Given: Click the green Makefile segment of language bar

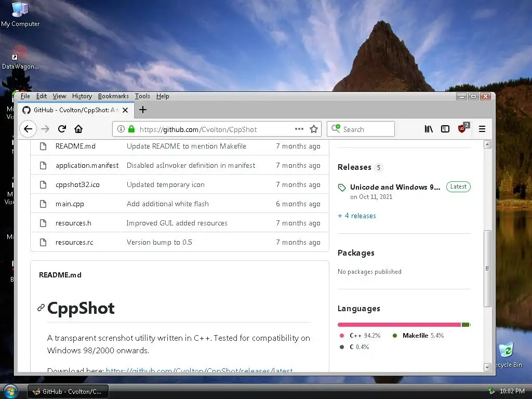Looking at the screenshot, I should (465, 325).
